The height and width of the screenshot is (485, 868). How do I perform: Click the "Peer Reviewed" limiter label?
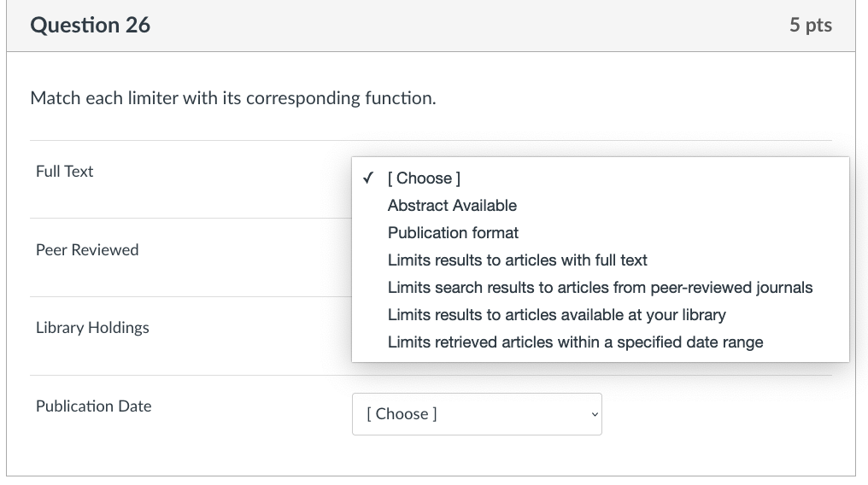[87, 250]
